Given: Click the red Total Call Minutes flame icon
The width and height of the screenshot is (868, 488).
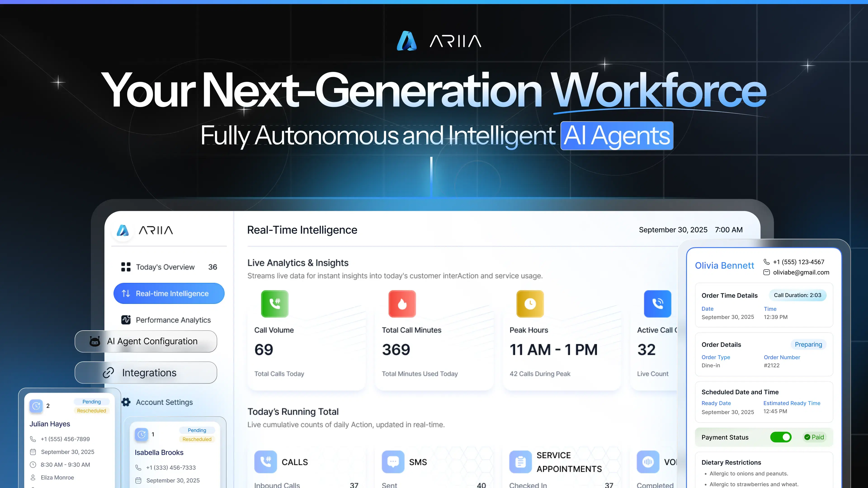Looking at the screenshot, I should [x=402, y=304].
